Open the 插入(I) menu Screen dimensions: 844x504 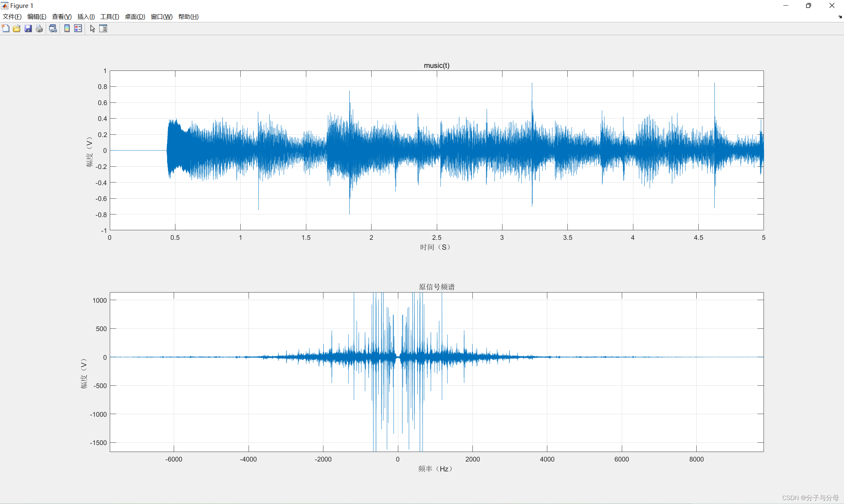coord(86,17)
